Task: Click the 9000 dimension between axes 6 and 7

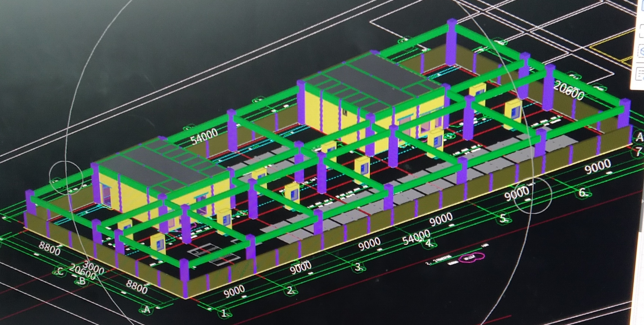Action: [x=598, y=167]
